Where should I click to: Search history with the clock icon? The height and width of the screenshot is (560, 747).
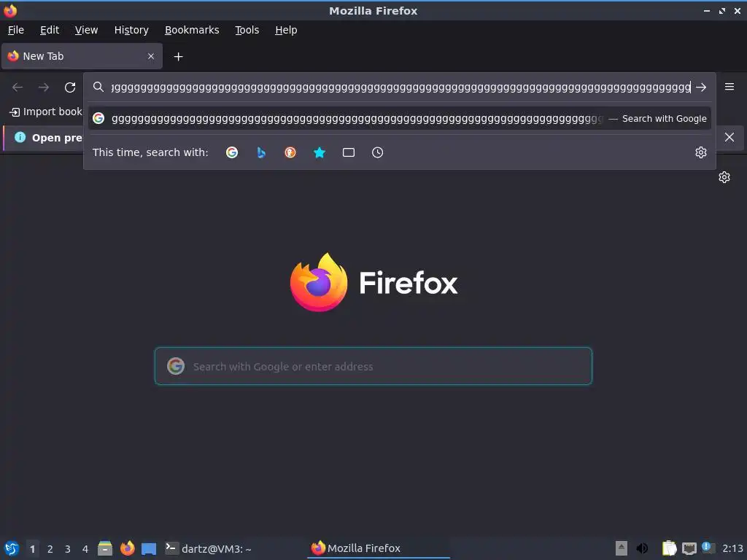tap(377, 152)
